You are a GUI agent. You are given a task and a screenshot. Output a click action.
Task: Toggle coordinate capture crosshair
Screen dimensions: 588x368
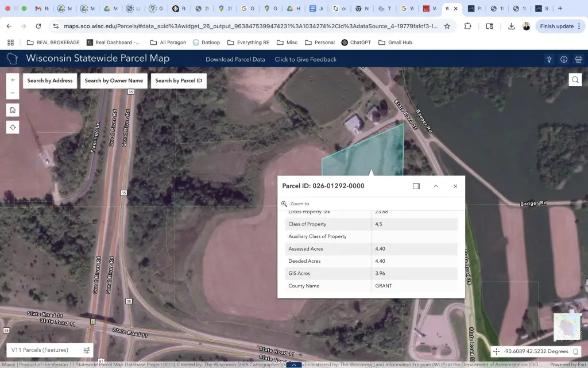click(496, 351)
